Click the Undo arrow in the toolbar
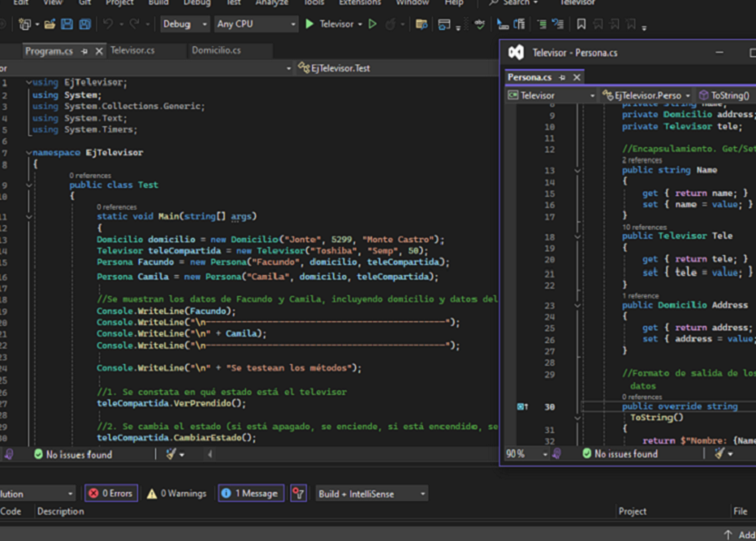 [108, 25]
